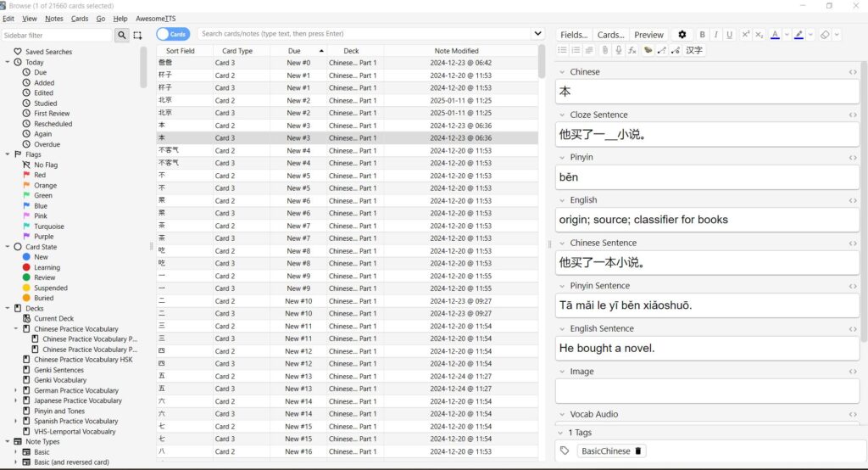The height and width of the screenshot is (470, 868).
Task: Filter by the Green flag
Action: pos(42,195)
